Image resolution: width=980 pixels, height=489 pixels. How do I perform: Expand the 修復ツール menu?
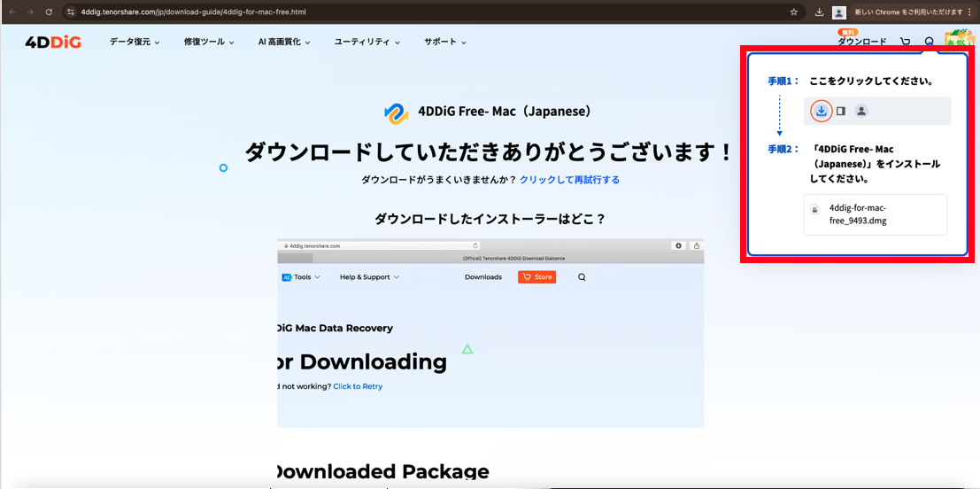(x=209, y=42)
